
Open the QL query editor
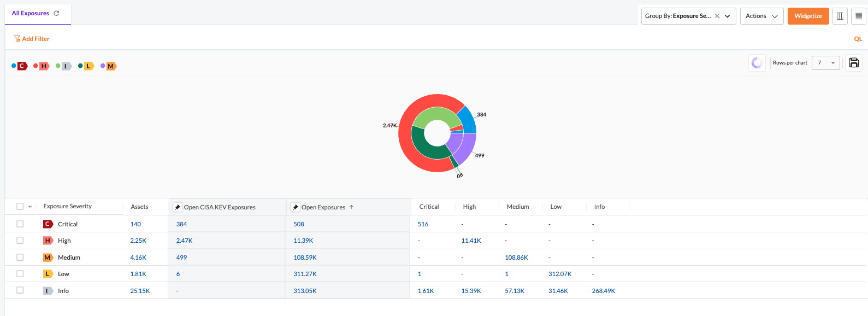click(858, 39)
